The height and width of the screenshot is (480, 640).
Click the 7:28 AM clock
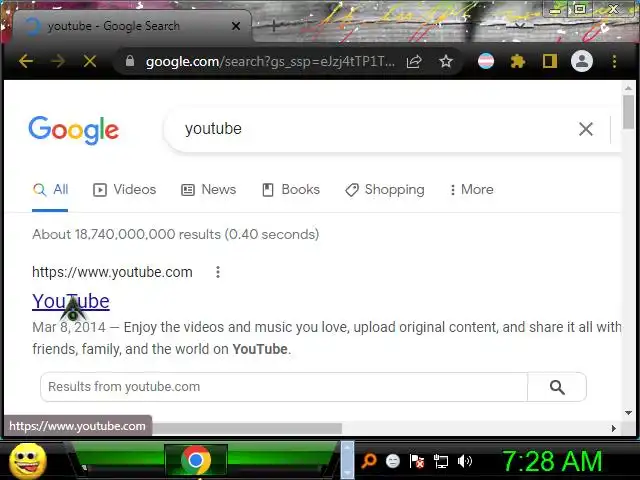[x=552, y=461]
